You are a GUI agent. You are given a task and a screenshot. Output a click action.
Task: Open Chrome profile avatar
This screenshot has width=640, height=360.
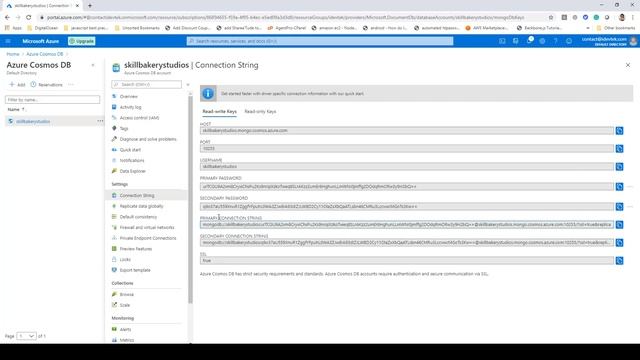point(622,18)
